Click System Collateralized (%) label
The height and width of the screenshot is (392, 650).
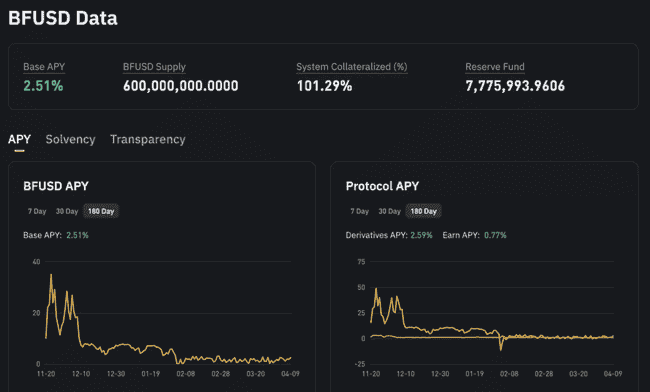(x=352, y=67)
